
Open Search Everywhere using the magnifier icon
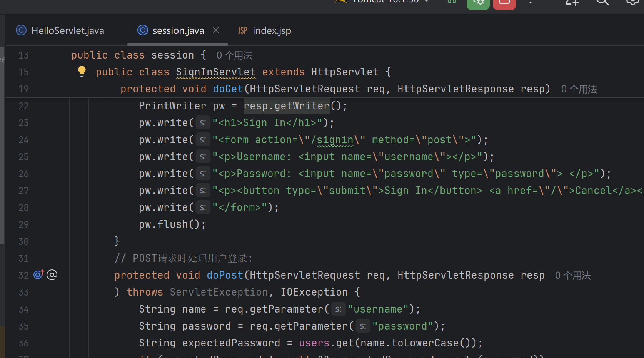602,2
